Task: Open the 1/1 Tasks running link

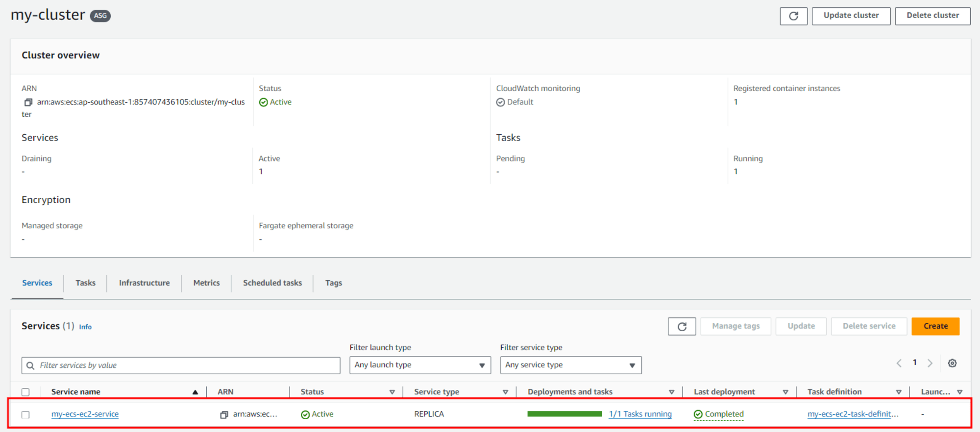Action: (640, 414)
